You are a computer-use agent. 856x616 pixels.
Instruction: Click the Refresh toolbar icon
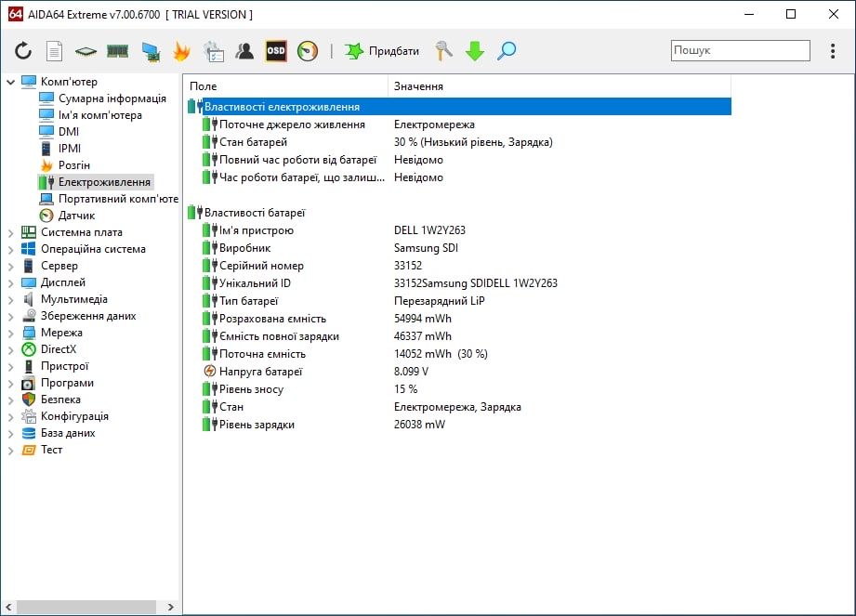[23, 51]
